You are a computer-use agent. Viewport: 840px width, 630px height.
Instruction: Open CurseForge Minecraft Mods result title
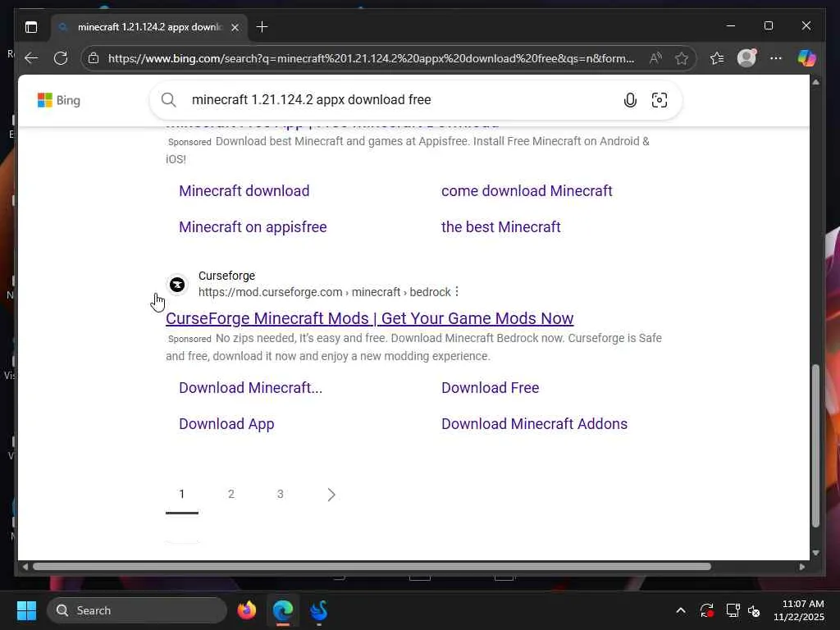coord(370,318)
